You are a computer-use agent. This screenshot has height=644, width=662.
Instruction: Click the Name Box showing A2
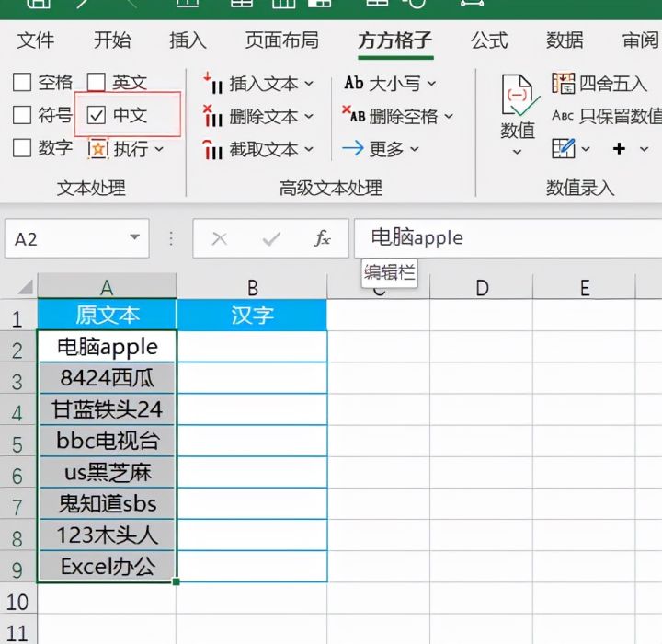(x=77, y=238)
